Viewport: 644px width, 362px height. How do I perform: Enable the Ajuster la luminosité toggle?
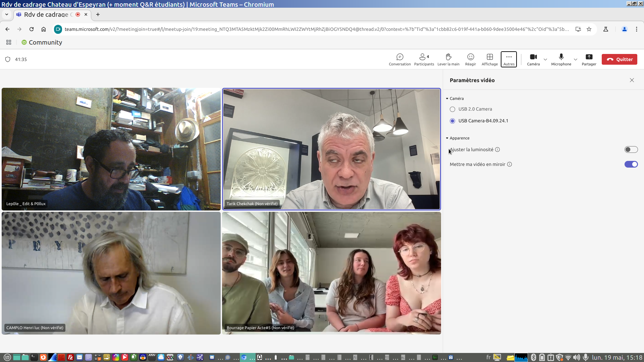point(631,149)
